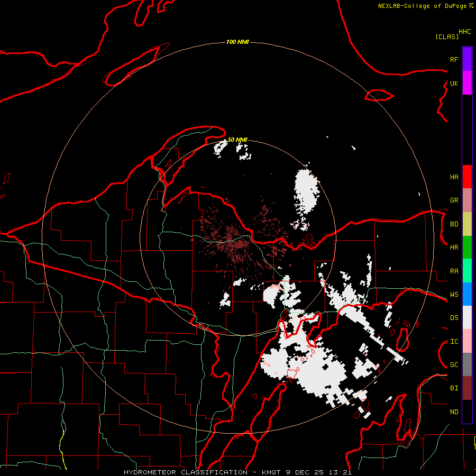This screenshot has width=476, height=476.
Task: Click the HHC product label
Action: [465, 32]
